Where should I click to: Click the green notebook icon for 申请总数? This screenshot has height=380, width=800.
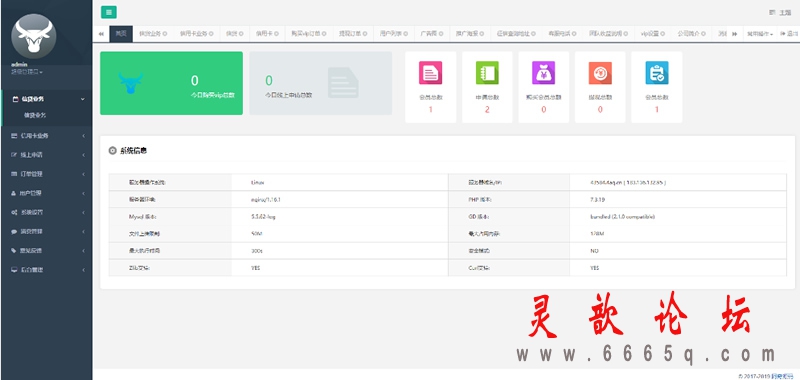pyautogui.click(x=487, y=72)
